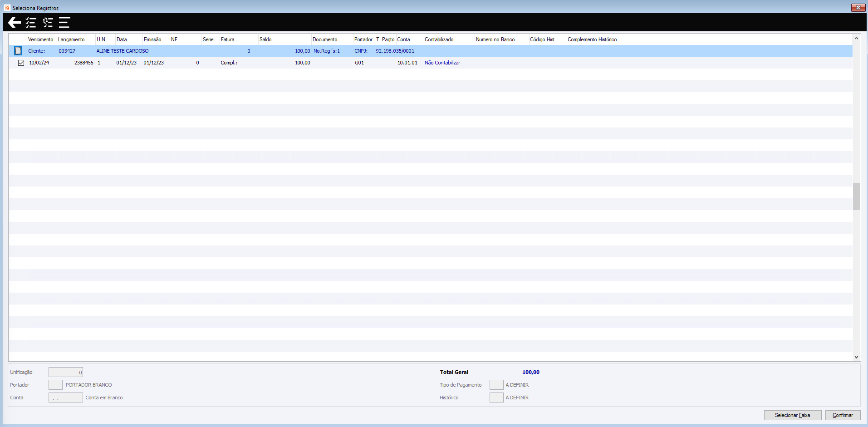Click the client code 003427
The width and height of the screenshot is (868, 427).
[67, 51]
